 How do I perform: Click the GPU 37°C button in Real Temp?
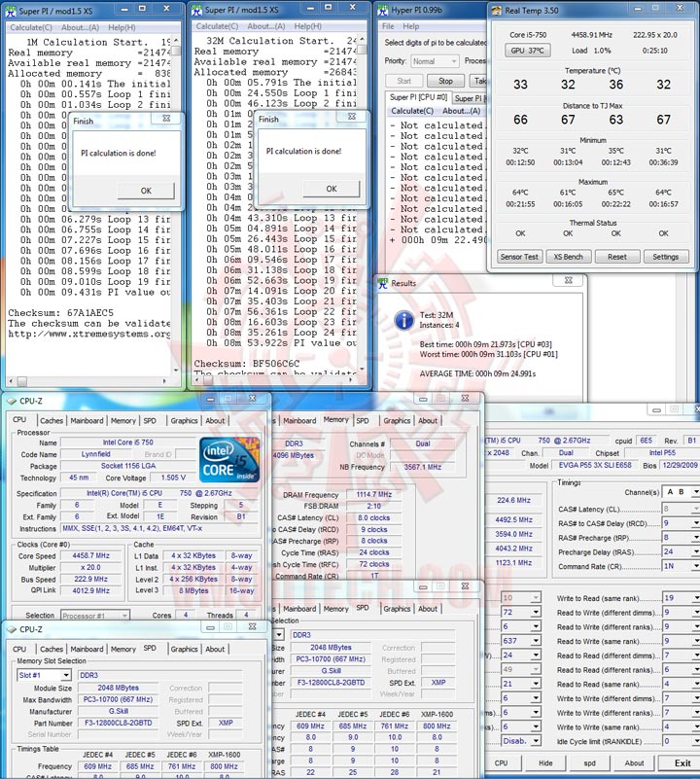point(528,51)
